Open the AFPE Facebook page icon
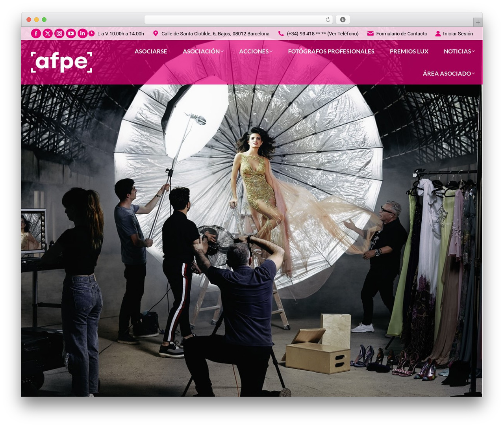 click(x=36, y=33)
